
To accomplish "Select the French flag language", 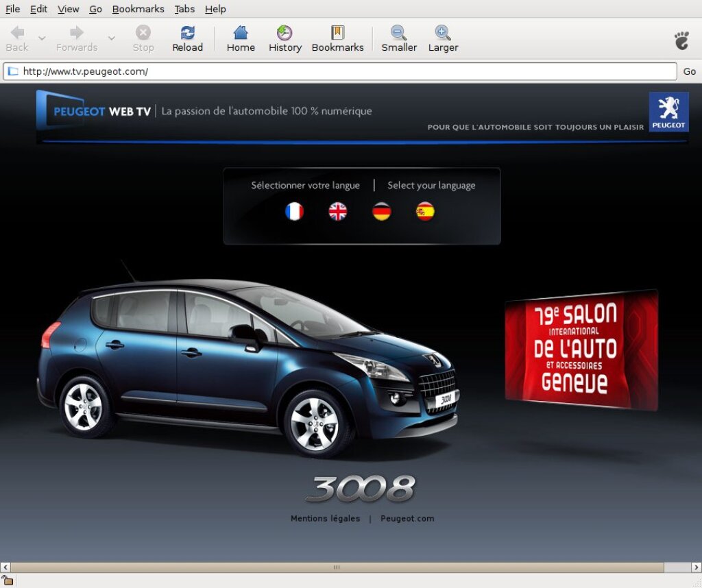I will tap(294, 211).
